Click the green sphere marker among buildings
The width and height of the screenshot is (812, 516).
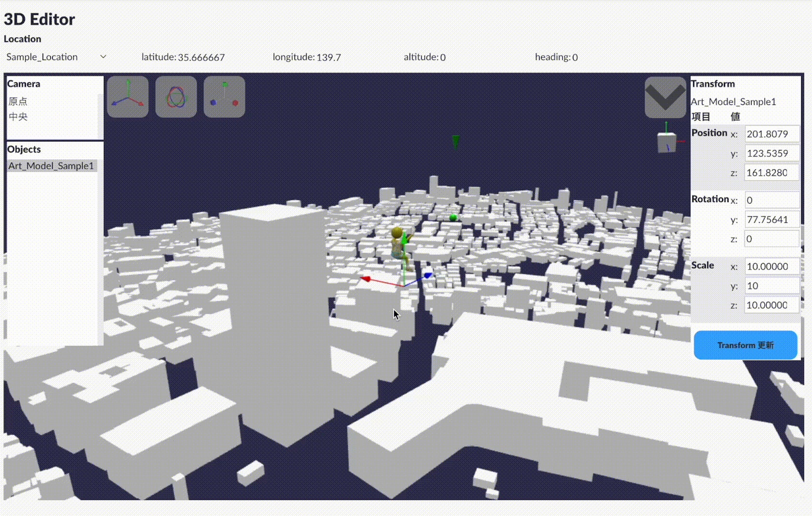453,217
